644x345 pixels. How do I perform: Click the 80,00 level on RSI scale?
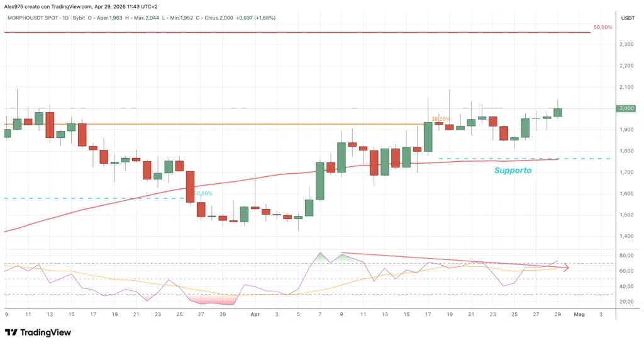click(626, 256)
